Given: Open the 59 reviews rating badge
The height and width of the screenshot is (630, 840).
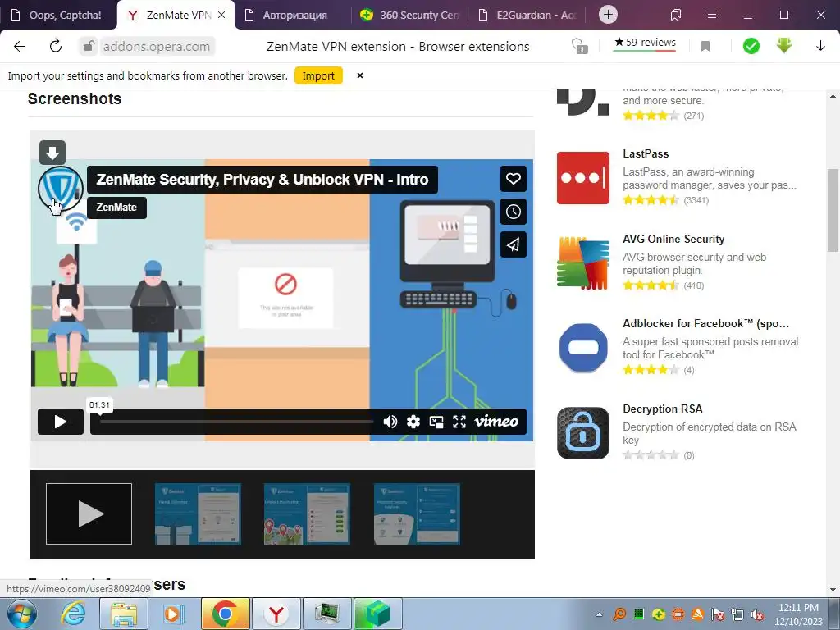Looking at the screenshot, I should (x=645, y=43).
